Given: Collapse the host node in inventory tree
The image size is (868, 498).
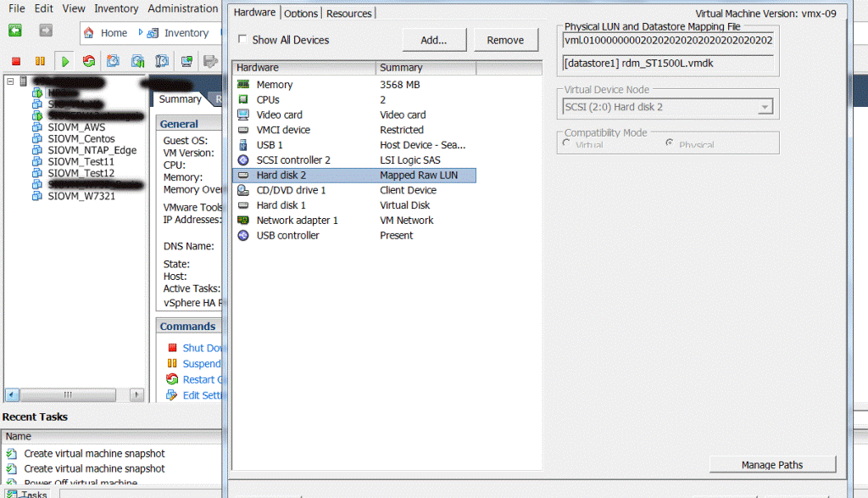Looking at the screenshot, I should coord(10,81).
